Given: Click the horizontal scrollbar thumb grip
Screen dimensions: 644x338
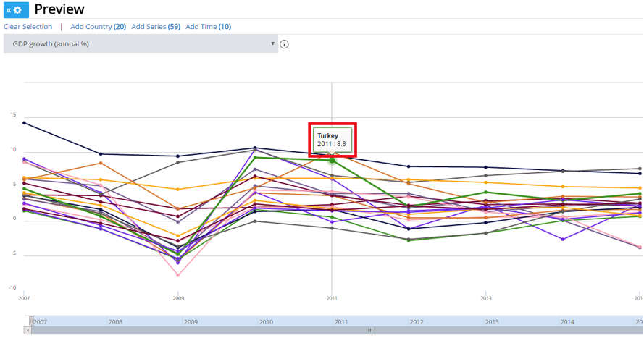Looking at the screenshot, I should tap(369, 330).
